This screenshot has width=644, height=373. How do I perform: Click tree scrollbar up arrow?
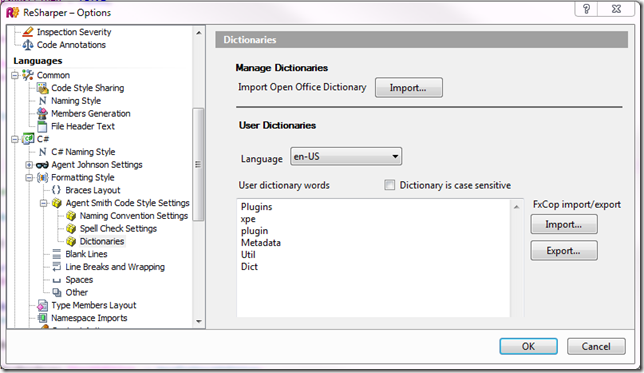pyautogui.click(x=199, y=32)
